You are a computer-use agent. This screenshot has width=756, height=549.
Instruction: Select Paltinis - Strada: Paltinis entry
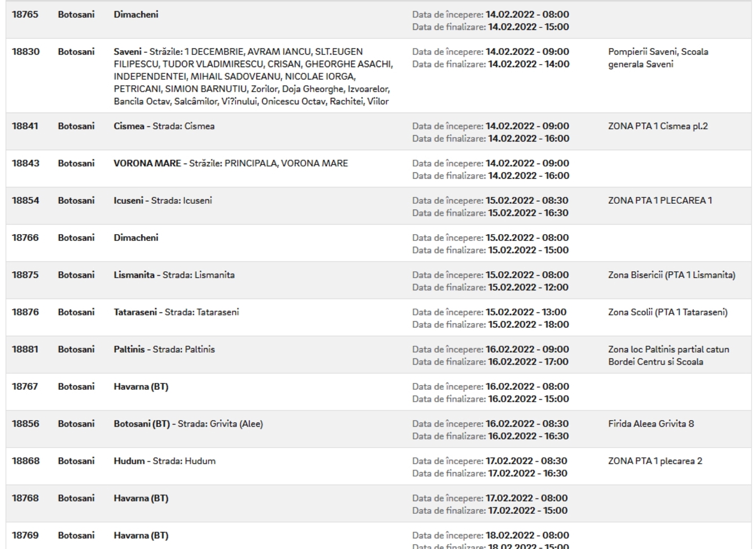[x=164, y=350]
